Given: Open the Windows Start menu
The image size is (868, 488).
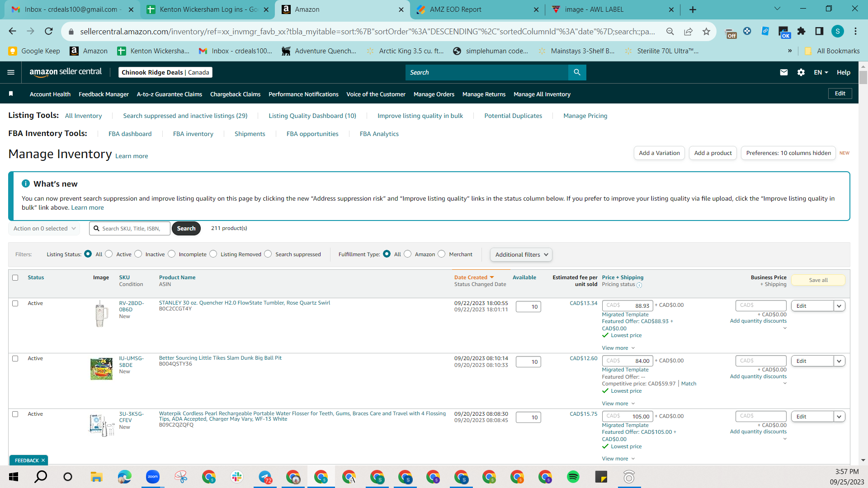Looking at the screenshot, I should click(14, 477).
